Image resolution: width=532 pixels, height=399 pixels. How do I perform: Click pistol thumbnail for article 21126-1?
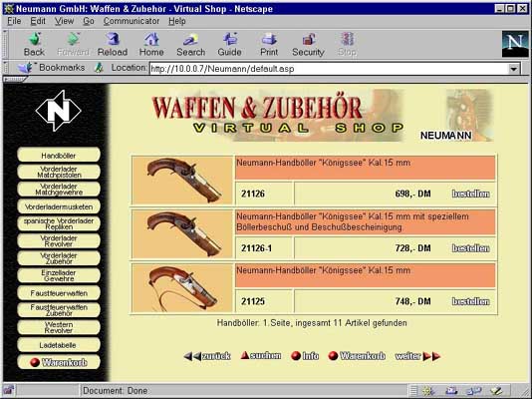(182, 234)
